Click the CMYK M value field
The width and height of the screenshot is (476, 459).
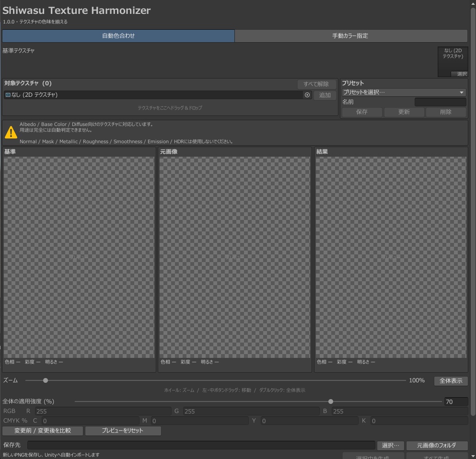[x=200, y=421]
